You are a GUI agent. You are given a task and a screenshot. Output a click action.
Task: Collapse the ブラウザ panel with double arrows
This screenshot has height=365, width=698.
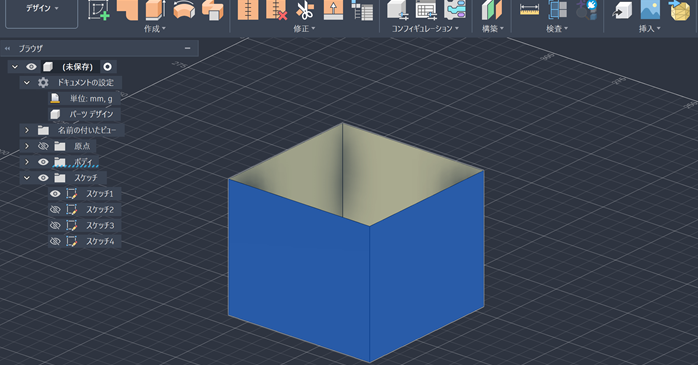click(7, 48)
